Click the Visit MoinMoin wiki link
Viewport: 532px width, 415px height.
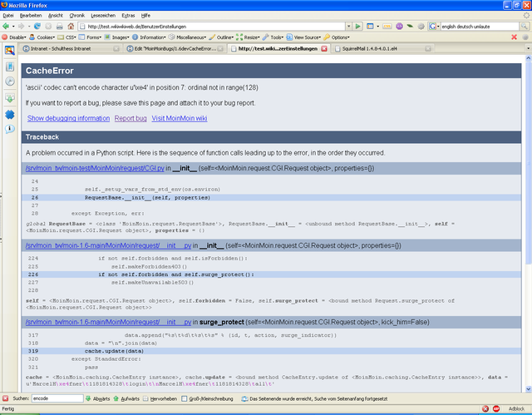[x=179, y=119]
